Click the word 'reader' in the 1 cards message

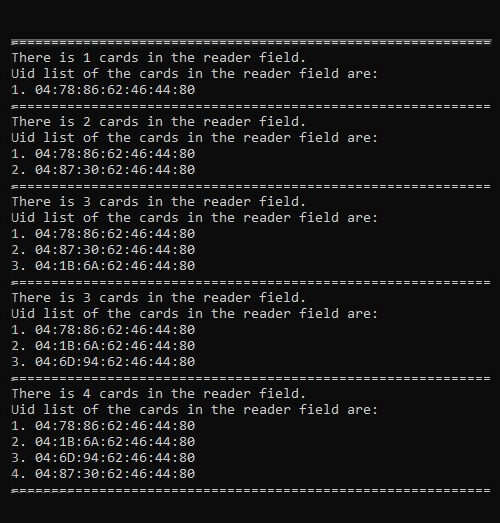(x=227, y=58)
